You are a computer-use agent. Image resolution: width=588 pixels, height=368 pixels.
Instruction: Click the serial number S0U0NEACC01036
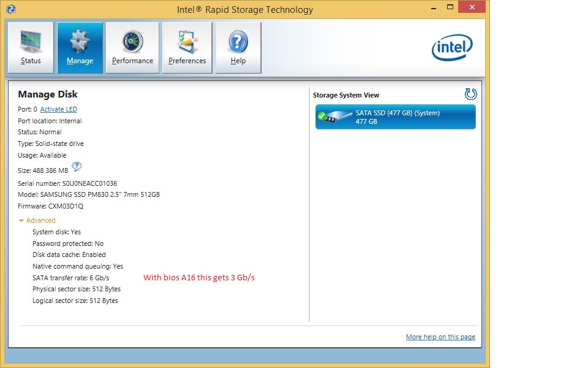coord(89,183)
